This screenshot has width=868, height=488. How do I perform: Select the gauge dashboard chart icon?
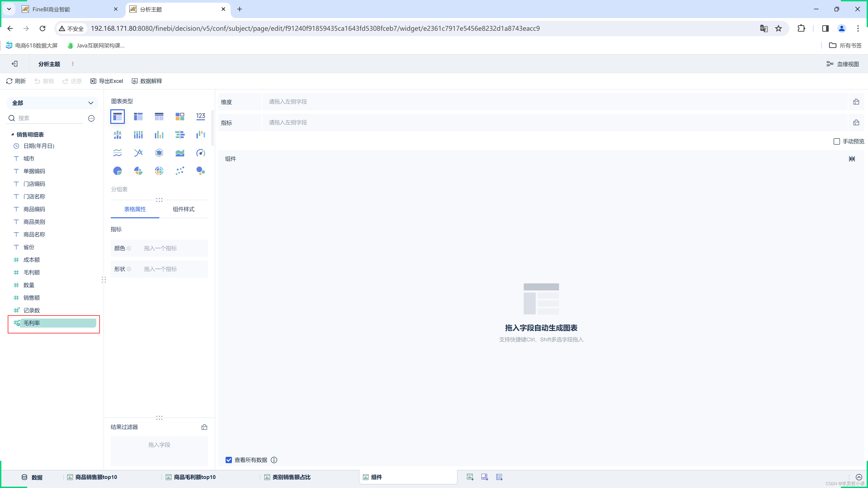[x=200, y=153]
